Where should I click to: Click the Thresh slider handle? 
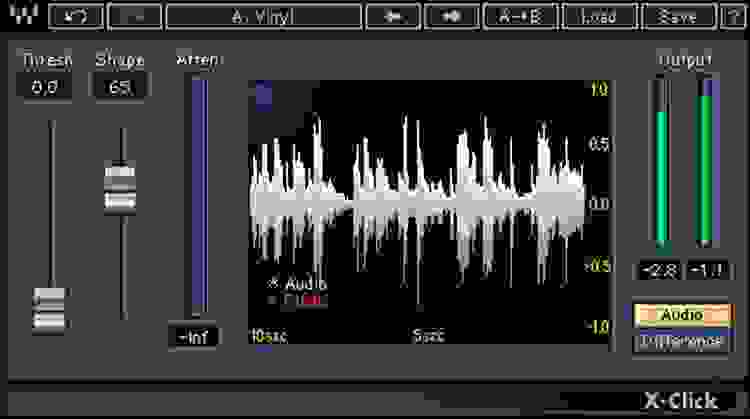tap(50, 309)
